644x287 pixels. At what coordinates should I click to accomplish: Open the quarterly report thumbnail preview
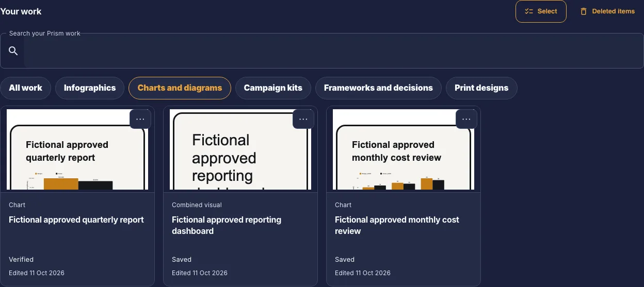point(77,149)
